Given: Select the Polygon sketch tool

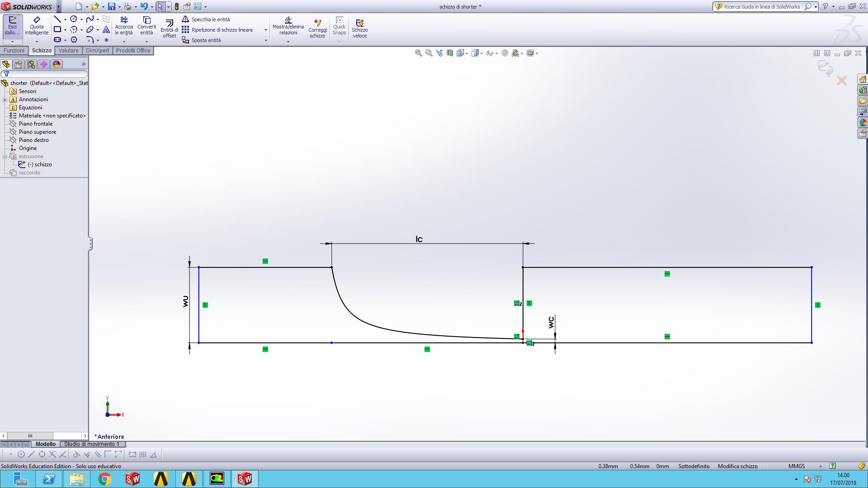Looking at the screenshot, I should point(74,40).
